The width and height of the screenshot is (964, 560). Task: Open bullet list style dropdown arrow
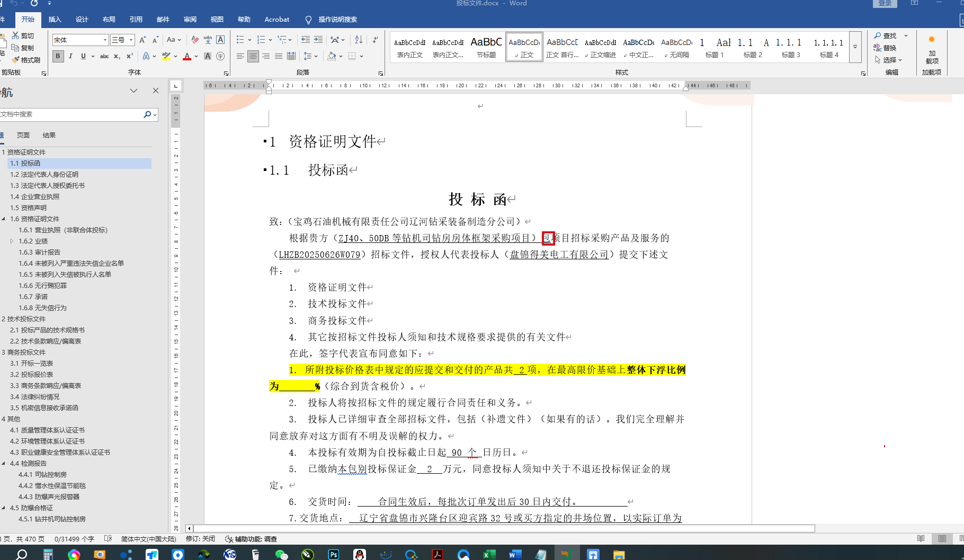point(249,40)
